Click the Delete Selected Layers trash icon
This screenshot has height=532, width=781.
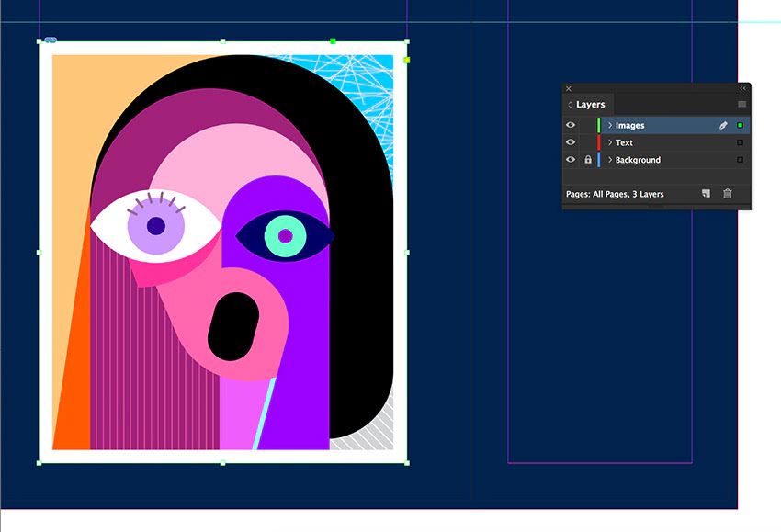click(x=728, y=194)
